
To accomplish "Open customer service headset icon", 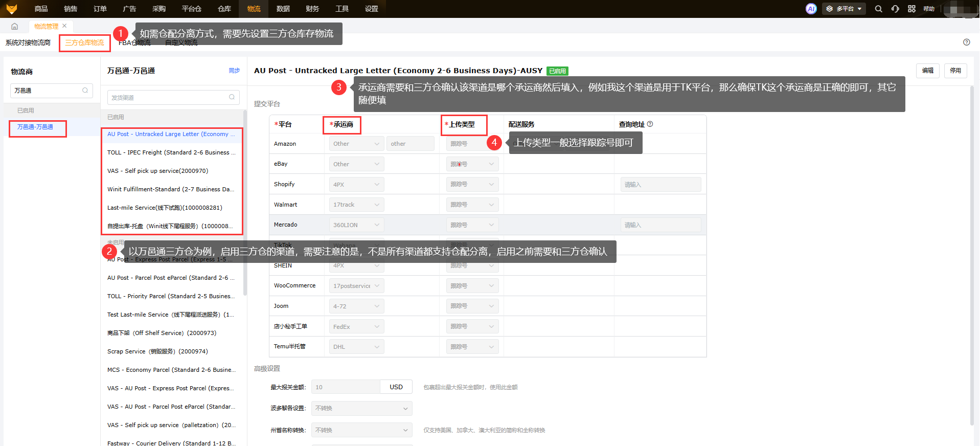I will [895, 9].
